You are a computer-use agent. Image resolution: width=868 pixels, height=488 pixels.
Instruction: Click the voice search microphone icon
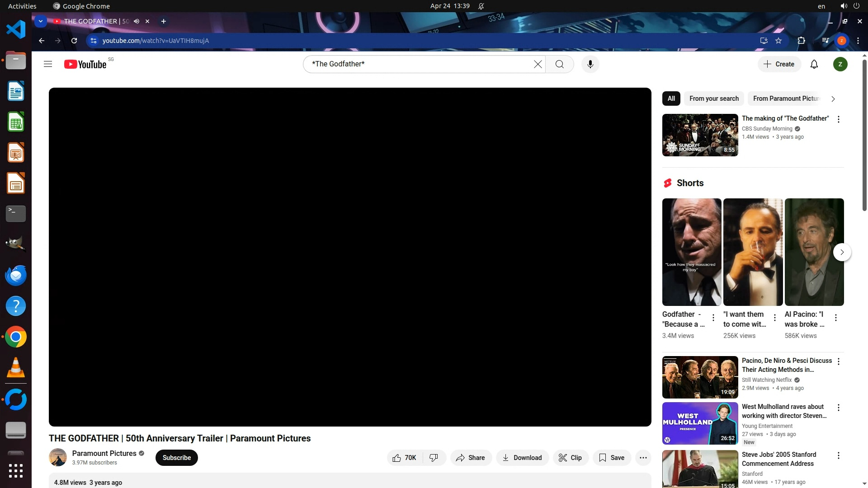point(590,64)
